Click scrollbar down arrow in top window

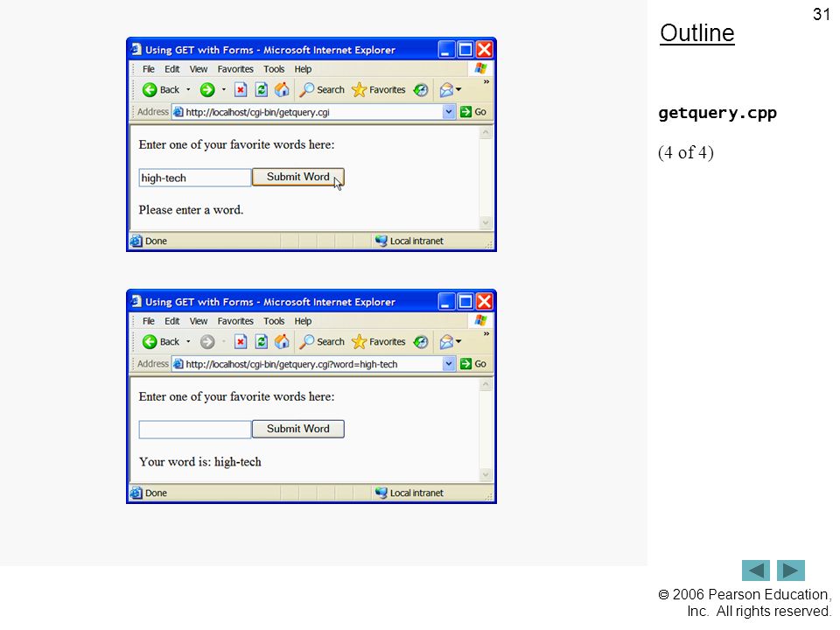pos(486,223)
